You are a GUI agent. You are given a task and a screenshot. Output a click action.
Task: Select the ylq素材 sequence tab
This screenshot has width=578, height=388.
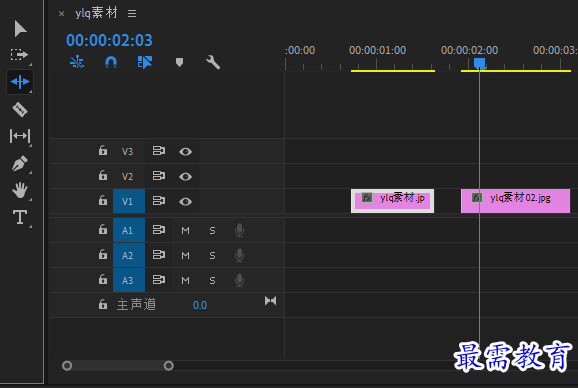click(x=96, y=13)
